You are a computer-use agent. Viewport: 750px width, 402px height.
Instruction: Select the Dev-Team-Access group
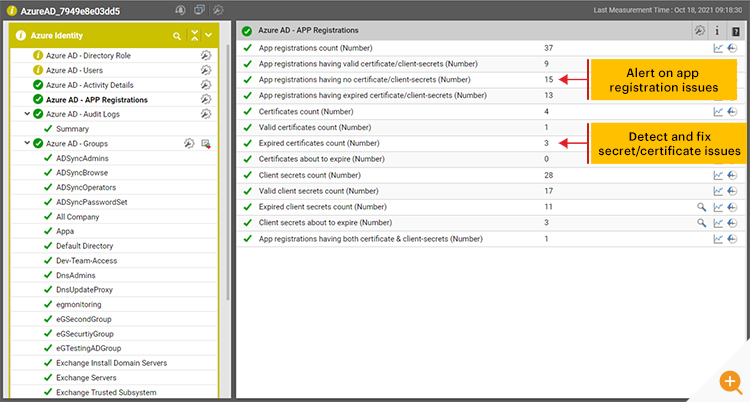(87, 261)
